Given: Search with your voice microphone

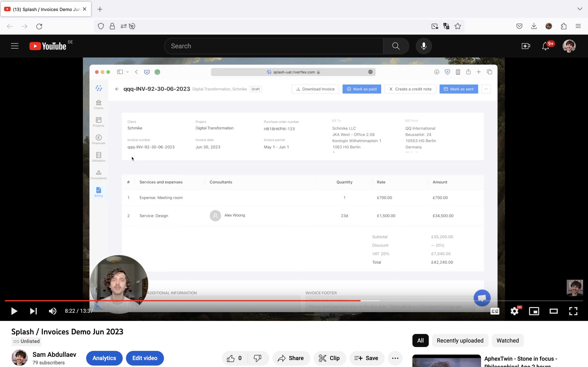Looking at the screenshot, I should coord(423,46).
